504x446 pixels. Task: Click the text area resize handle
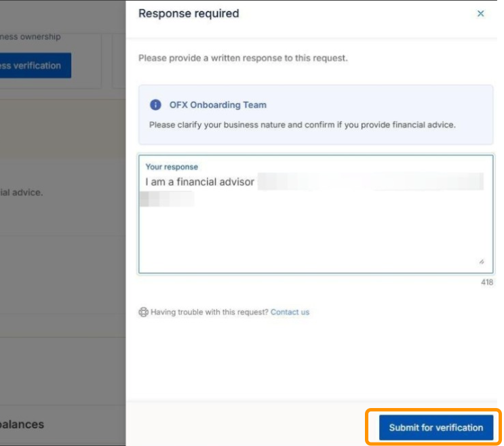[482, 262]
